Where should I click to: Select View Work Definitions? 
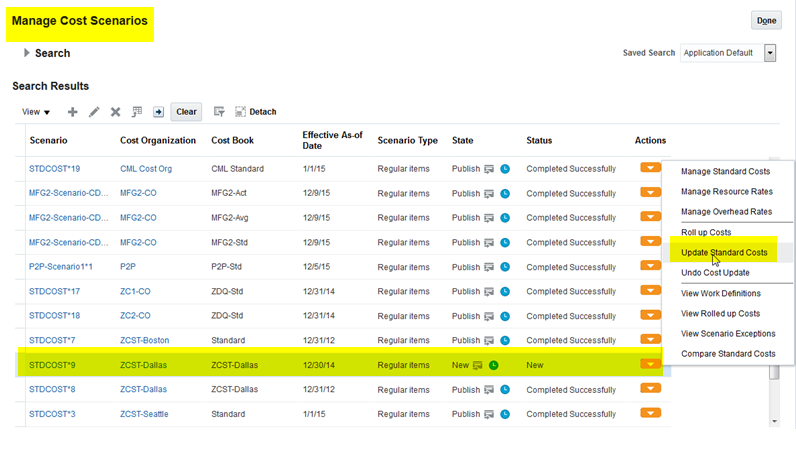pos(721,294)
